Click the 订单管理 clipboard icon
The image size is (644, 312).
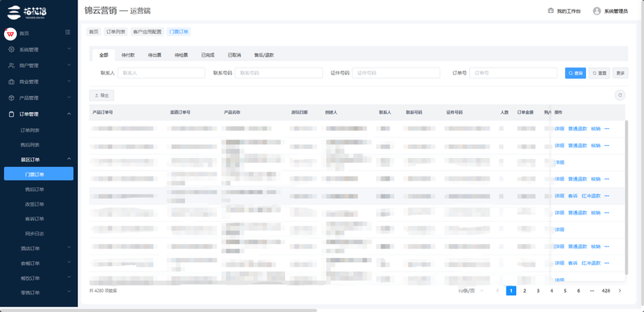[x=11, y=114]
